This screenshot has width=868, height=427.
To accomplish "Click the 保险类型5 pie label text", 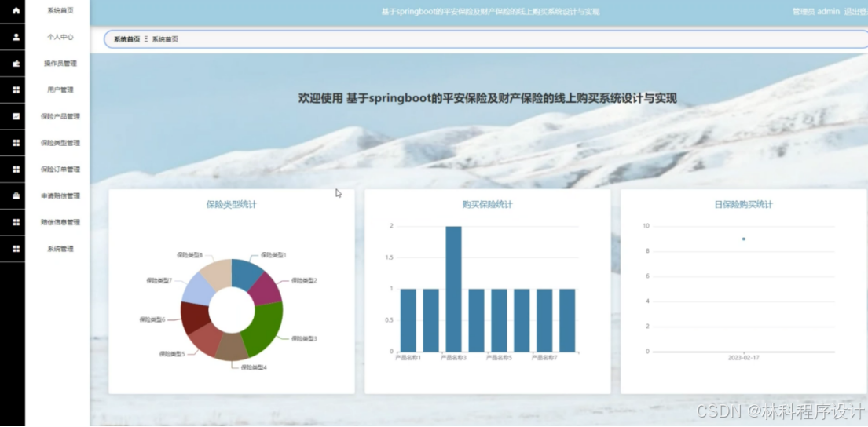I will coord(172,354).
